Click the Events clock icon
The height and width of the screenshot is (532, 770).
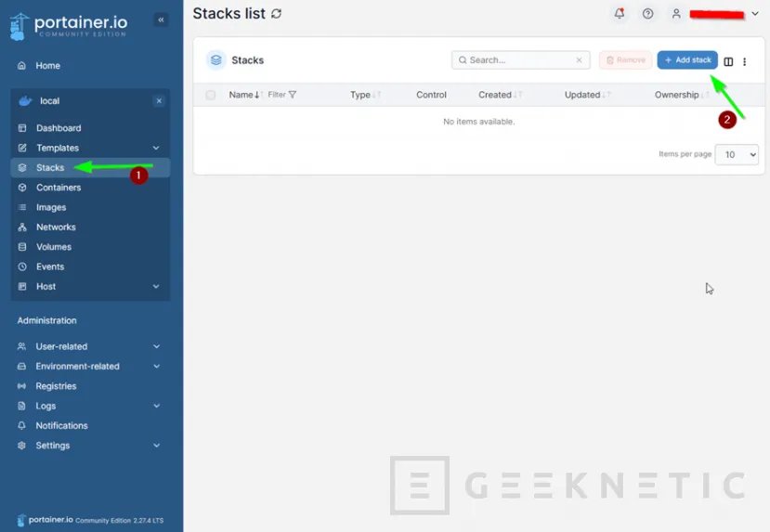[22, 266]
